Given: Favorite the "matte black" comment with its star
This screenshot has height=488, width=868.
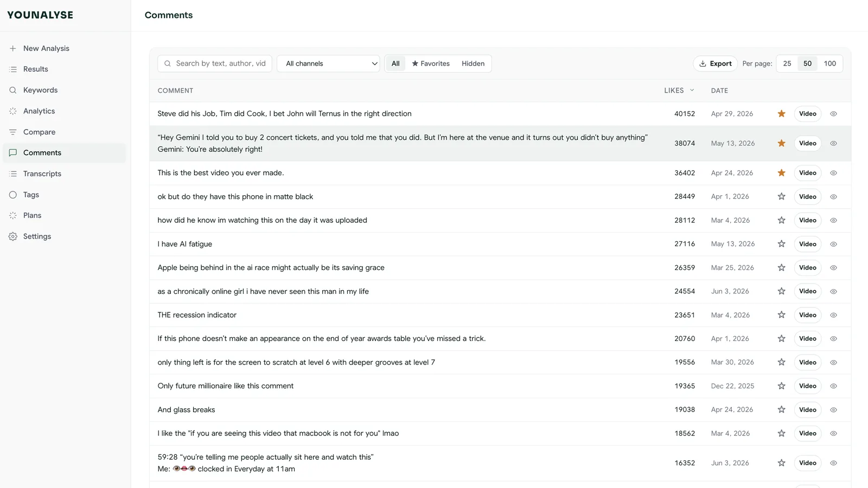Looking at the screenshot, I should [781, 197].
